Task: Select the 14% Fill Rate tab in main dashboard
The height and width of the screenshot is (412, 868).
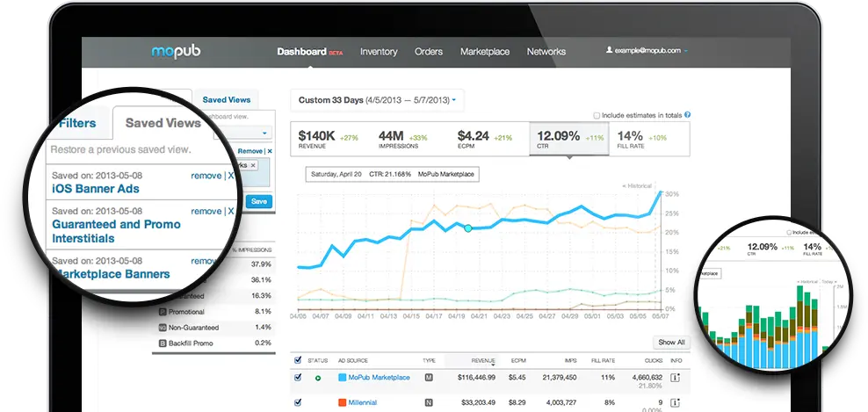Action: pos(648,139)
